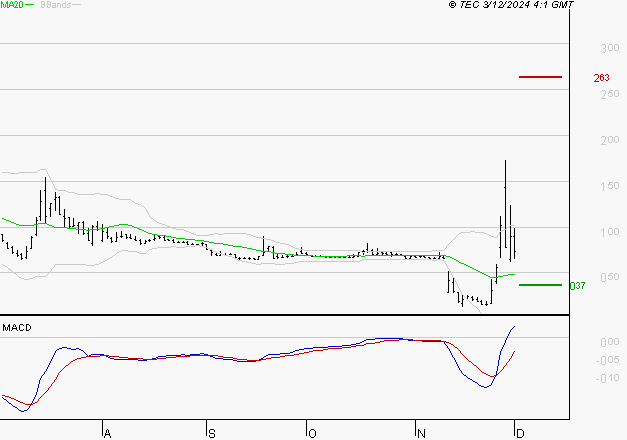Toggle the BBands legend label
Image resolution: width=627 pixels, height=440 pixels.
coord(53,6)
